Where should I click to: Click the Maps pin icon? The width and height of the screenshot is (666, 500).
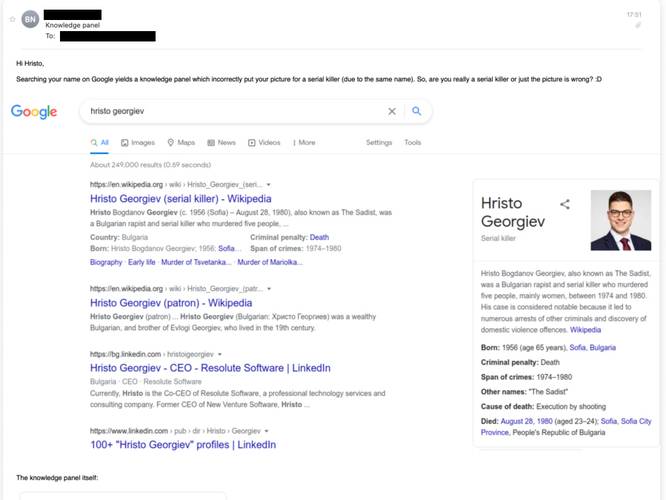point(171,143)
